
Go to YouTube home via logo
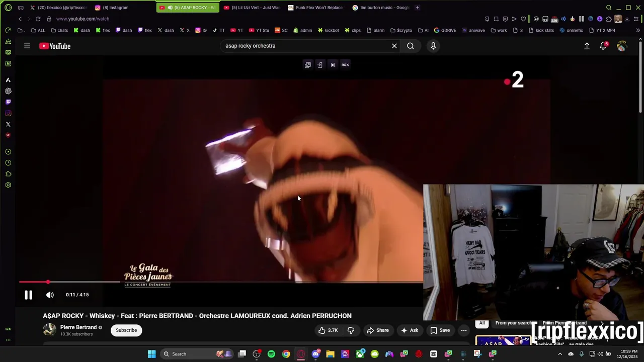(x=55, y=46)
